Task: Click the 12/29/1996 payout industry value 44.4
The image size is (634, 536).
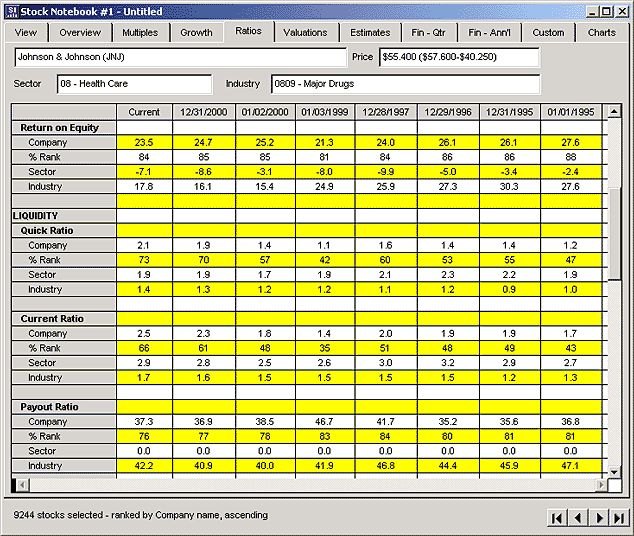Action: pyautogui.click(x=448, y=466)
